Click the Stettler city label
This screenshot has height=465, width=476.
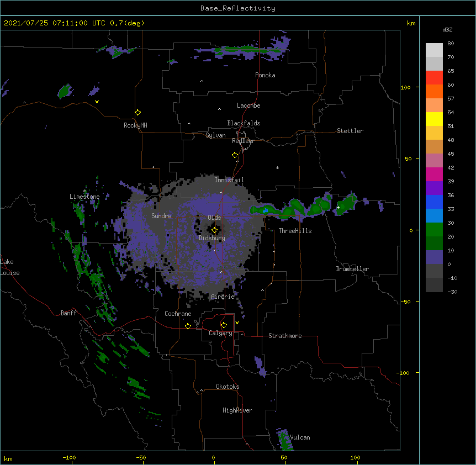point(350,131)
